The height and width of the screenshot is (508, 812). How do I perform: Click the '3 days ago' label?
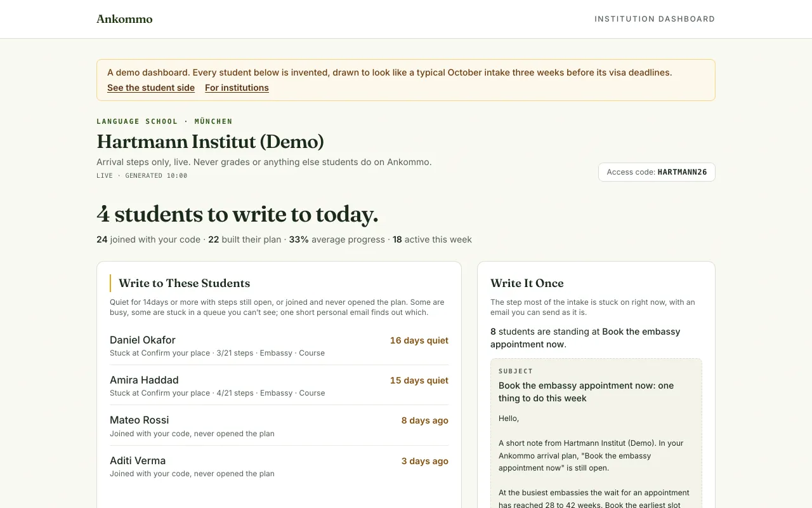click(x=425, y=461)
